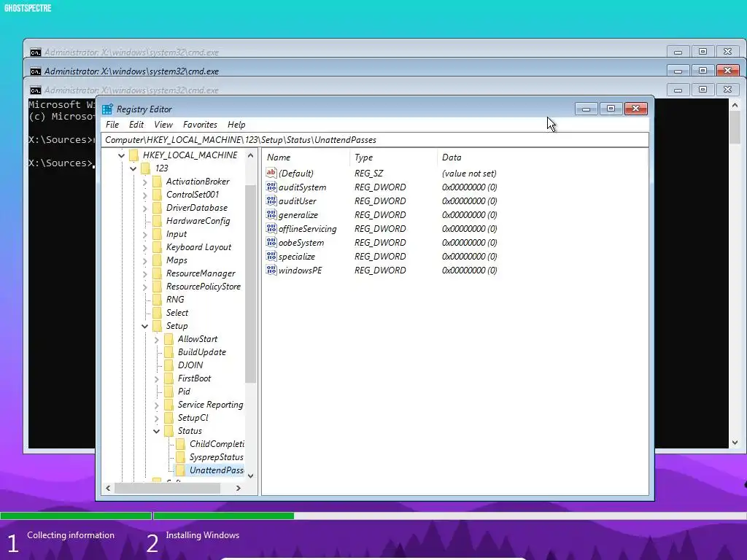Image resolution: width=747 pixels, height=560 pixels.
Task: Click the DriverDatabase folder icon
Action: pos(158,208)
